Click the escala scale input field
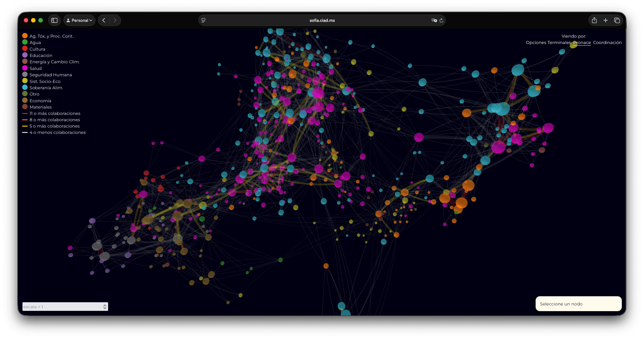Viewport: 644px width, 339px height. tap(62, 307)
